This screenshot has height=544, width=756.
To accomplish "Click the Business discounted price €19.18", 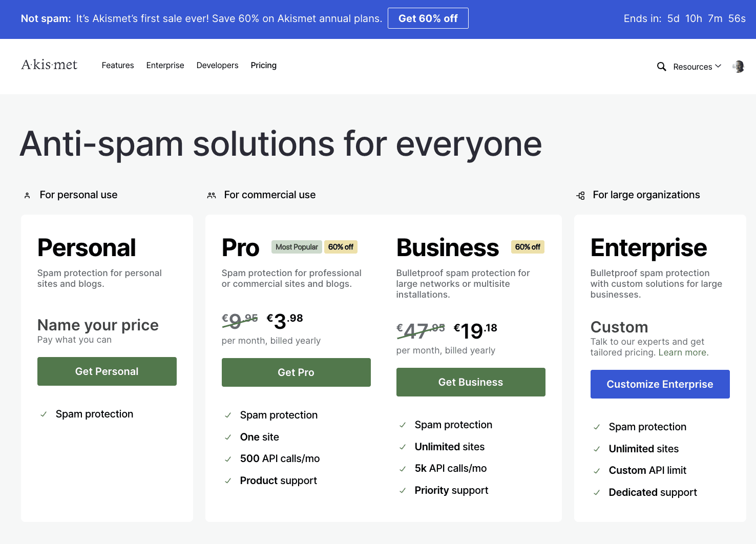I will point(475,331).
